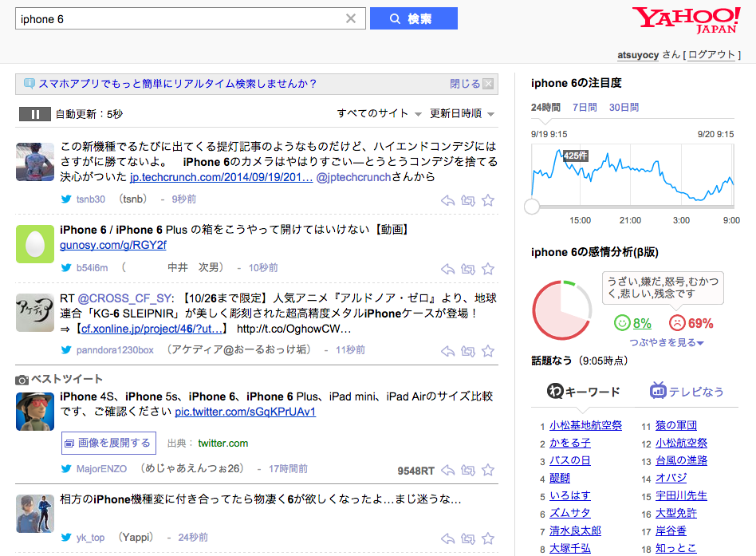Open trending keyword 猿の軍団

(676, 426)
